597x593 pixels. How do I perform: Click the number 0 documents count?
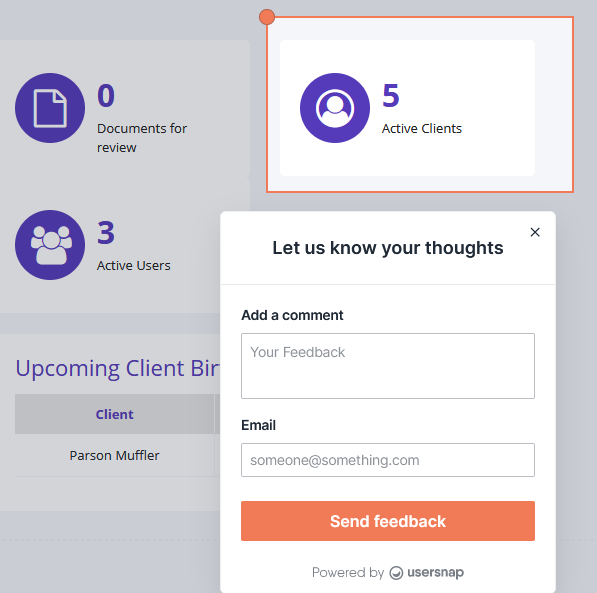click(x=106, y=96)
